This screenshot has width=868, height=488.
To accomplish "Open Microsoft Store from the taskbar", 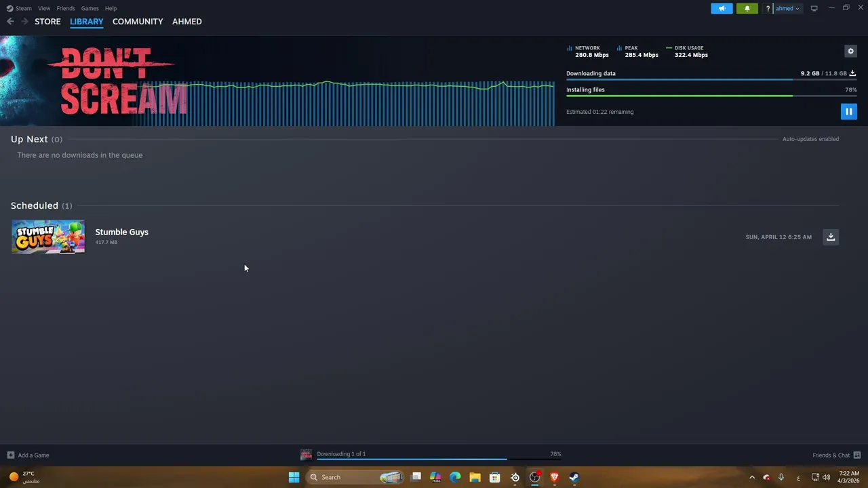I will coord(495,477).
